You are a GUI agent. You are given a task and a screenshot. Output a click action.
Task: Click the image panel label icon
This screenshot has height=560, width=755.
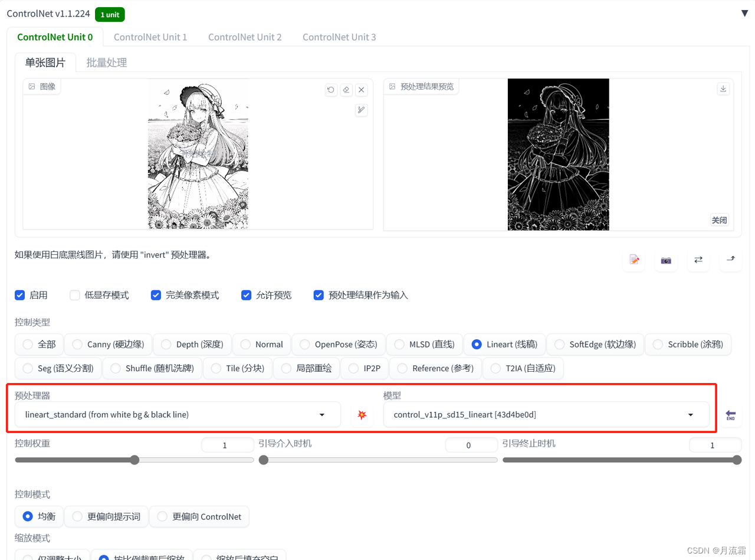click(x=32, y=86)
